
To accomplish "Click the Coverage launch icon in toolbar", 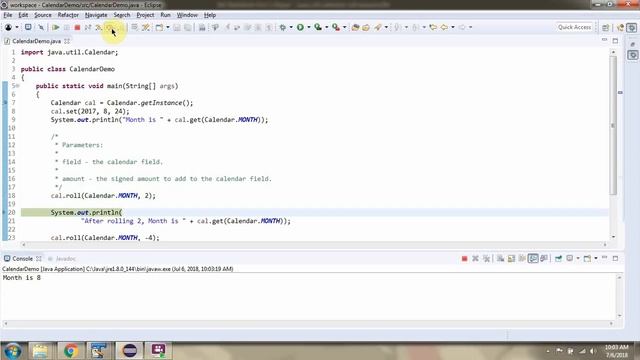I will 318,27.
